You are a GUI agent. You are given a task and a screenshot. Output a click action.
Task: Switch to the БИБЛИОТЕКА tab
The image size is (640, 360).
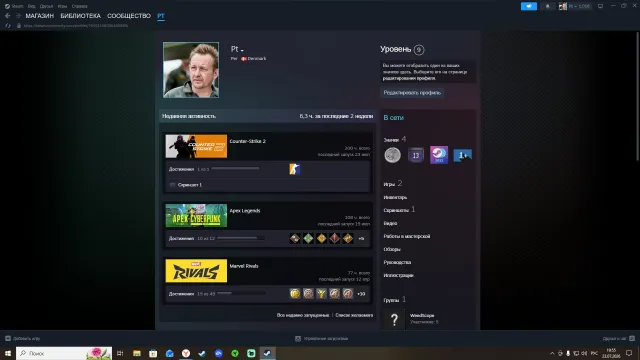80,16
